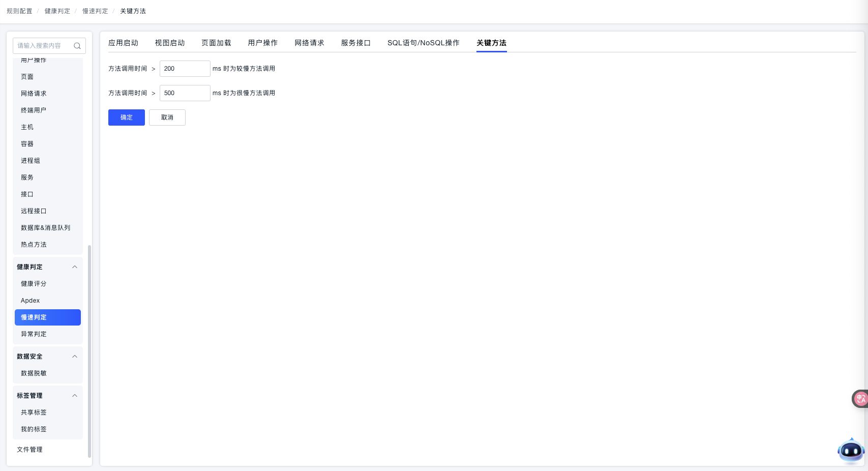Click the translation floating icon
Screen dimensions: 868x471
(860, 399)
